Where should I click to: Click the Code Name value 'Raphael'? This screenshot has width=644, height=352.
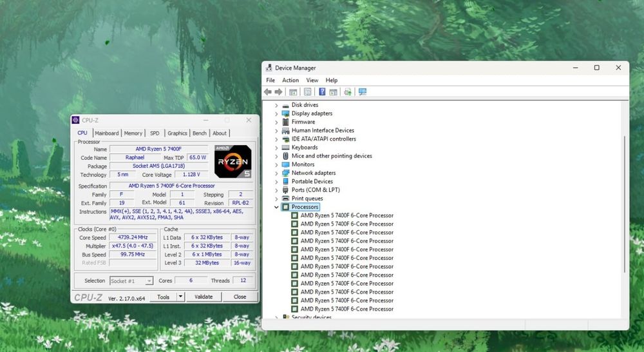(x=135, y=157)
